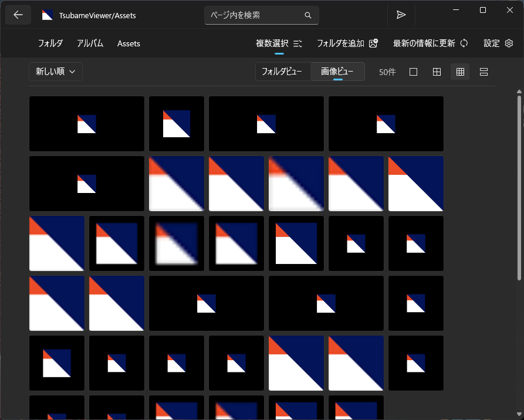The image size is (524, 420).
Task: Open the last thumbnail in fifth row
Action: click(415, 363)
